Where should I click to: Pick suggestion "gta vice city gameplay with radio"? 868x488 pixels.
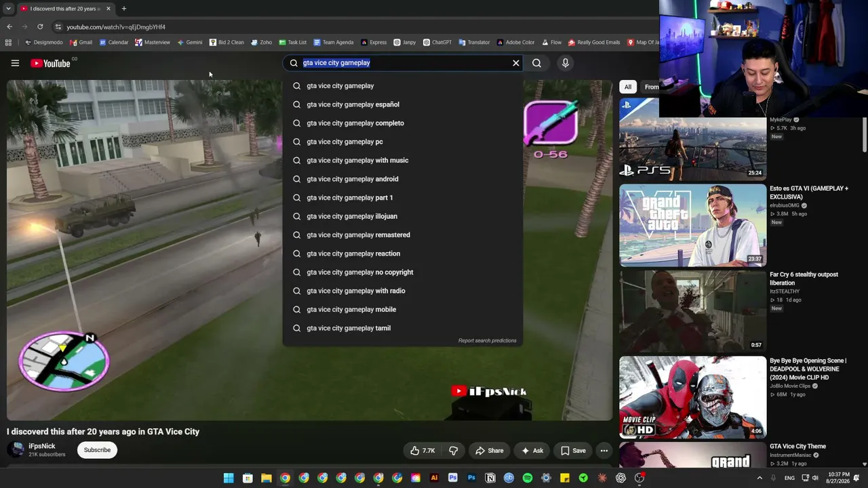[403, 291]
